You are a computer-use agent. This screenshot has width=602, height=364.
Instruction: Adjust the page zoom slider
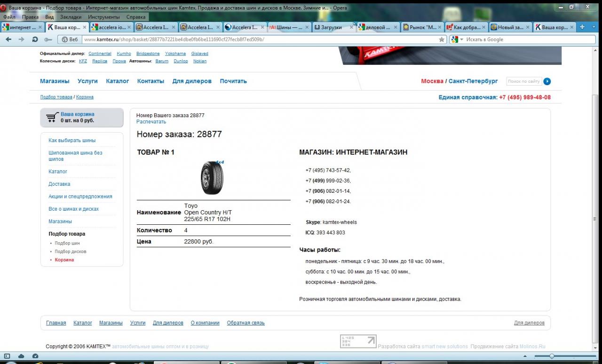click(552, 356)
